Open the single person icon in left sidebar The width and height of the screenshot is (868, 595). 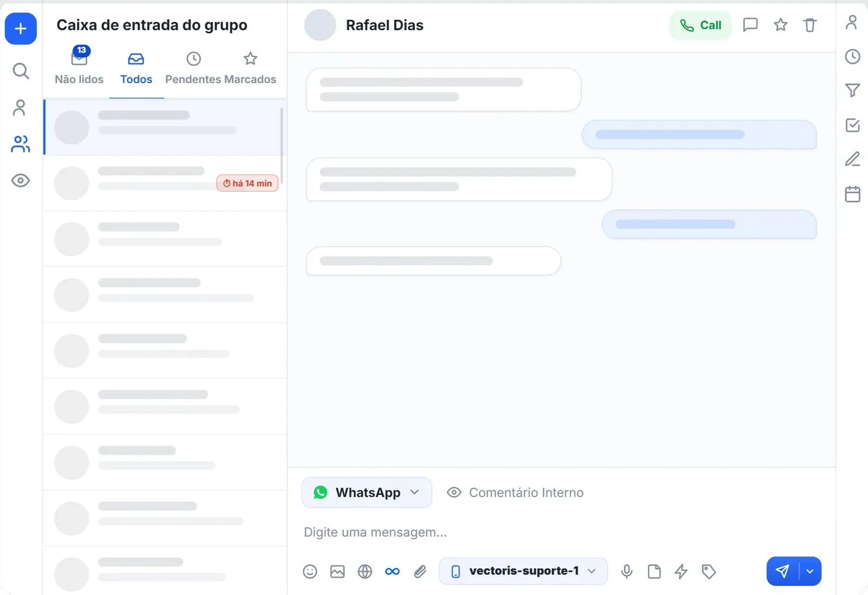(x=20, y=108)
